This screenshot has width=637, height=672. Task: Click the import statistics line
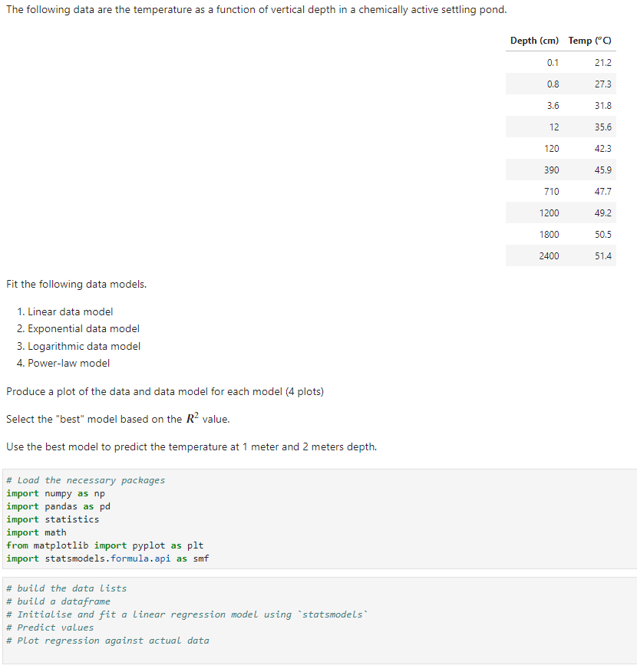coord(52,519)
